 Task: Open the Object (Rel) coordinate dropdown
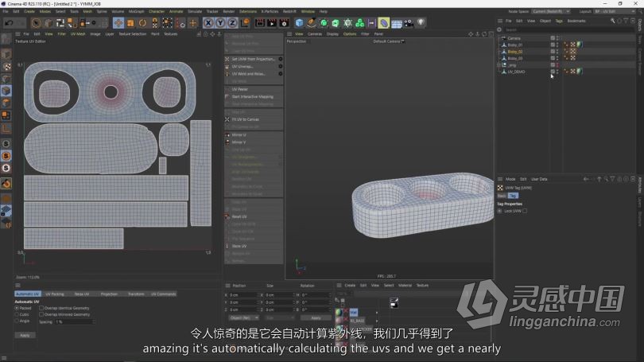243,317
